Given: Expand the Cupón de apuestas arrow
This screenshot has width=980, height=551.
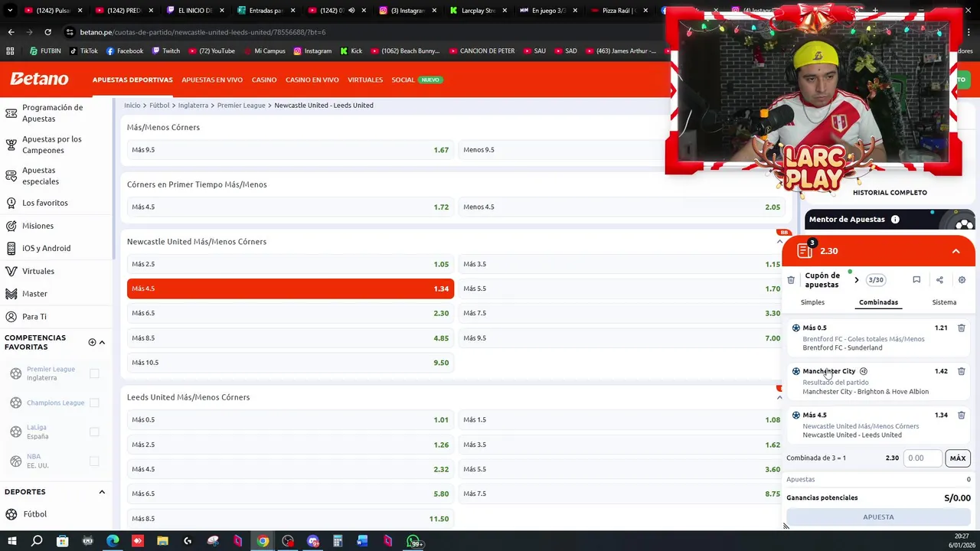Looking at the screenshot, I should 856,280.
